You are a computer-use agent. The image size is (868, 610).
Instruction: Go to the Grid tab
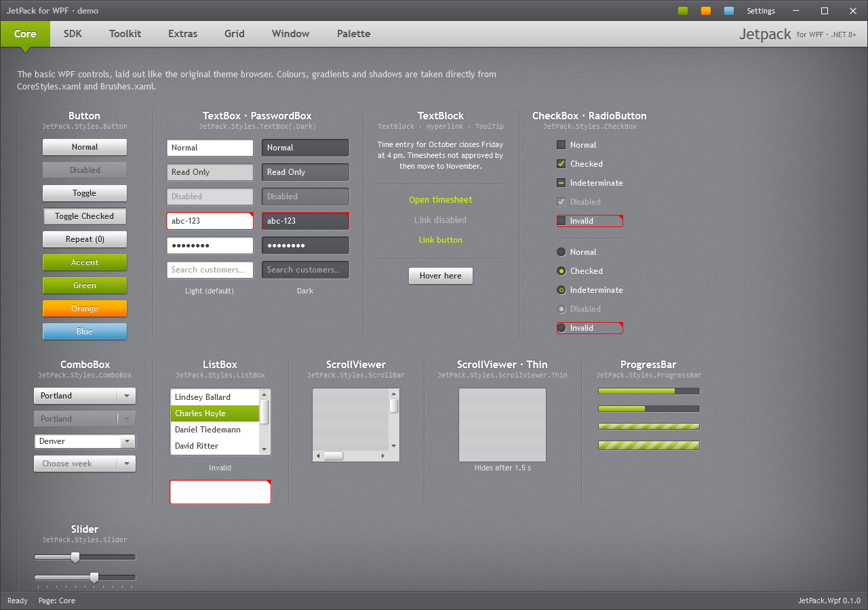point(235,34)
